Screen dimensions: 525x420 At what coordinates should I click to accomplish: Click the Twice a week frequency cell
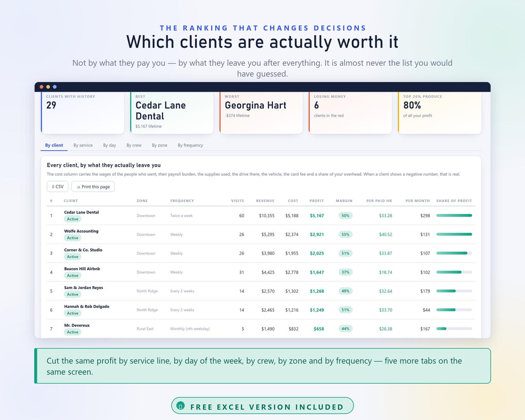click(181, 216)
